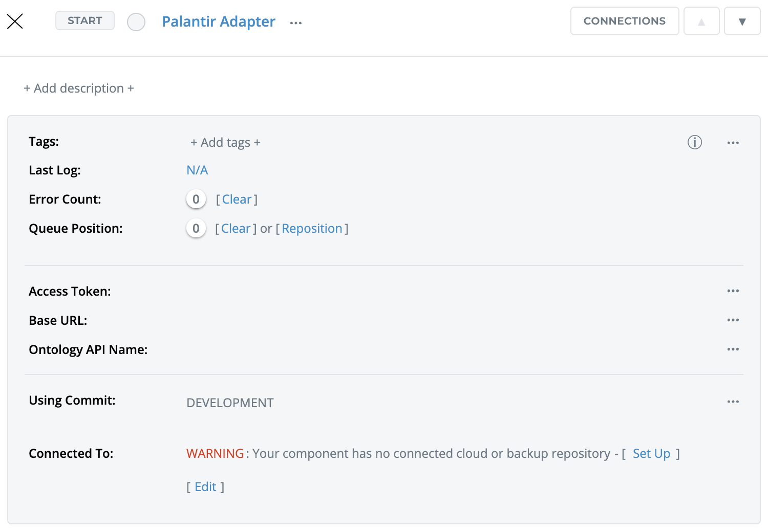This screenshot has height=532, width=768.
Task: Set Up a connected repository
Action: 651,454
